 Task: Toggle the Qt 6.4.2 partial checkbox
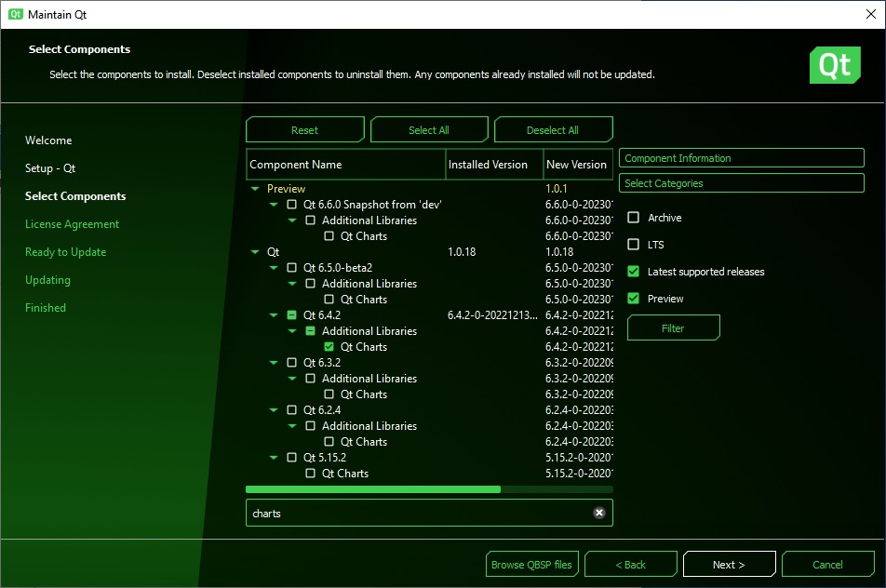click(291, 314)
